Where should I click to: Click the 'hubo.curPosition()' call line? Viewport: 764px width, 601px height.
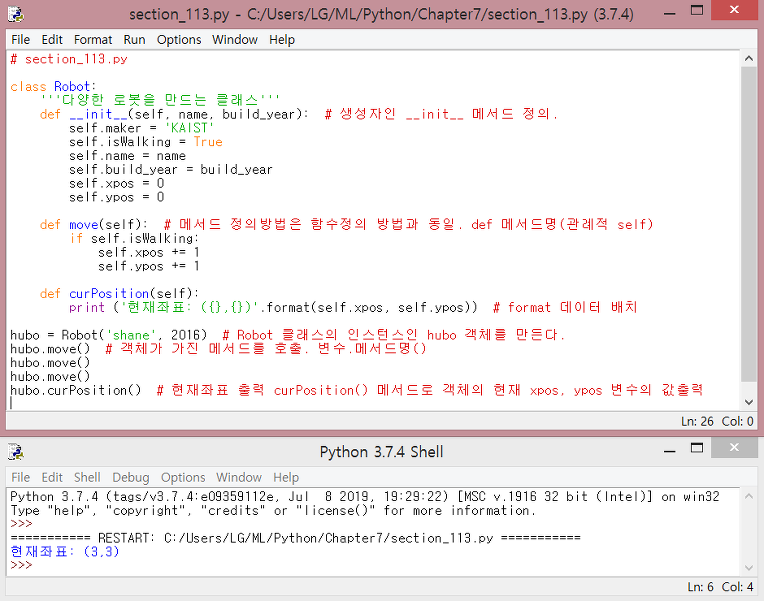click(76, 390)
